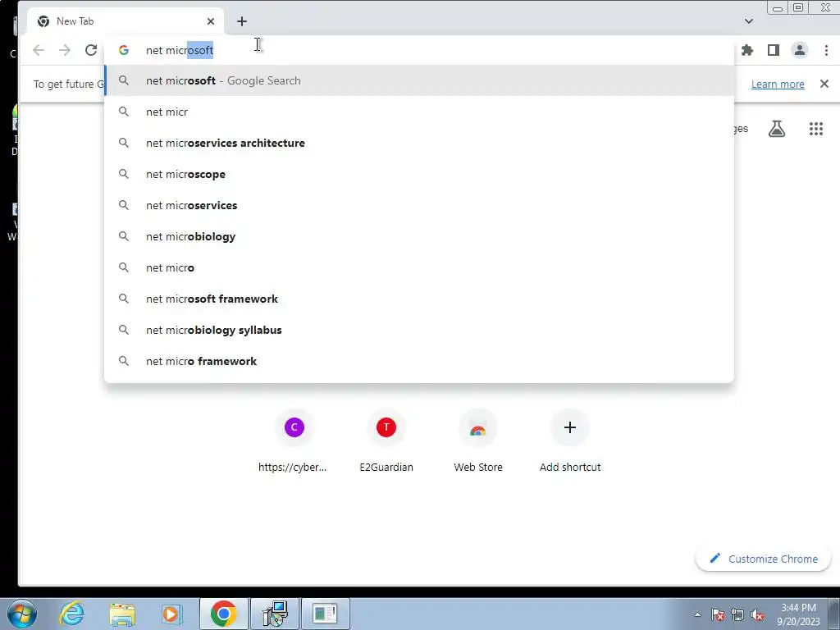Dismiss the infobar with the X

(x=824, y=84)
